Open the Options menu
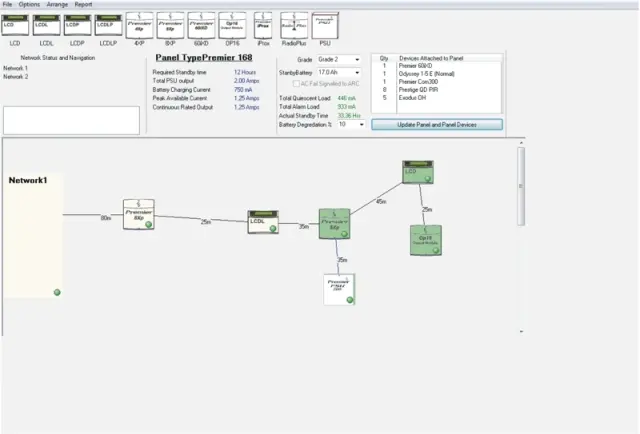640x434 pixels. (29, 4)
